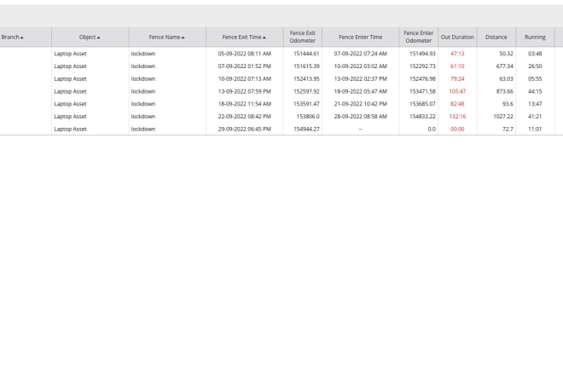Select the 05-09-2022 08:11 AM exit time cell
The width and height of the screenshot is (563, 392).
pos(245,54)
